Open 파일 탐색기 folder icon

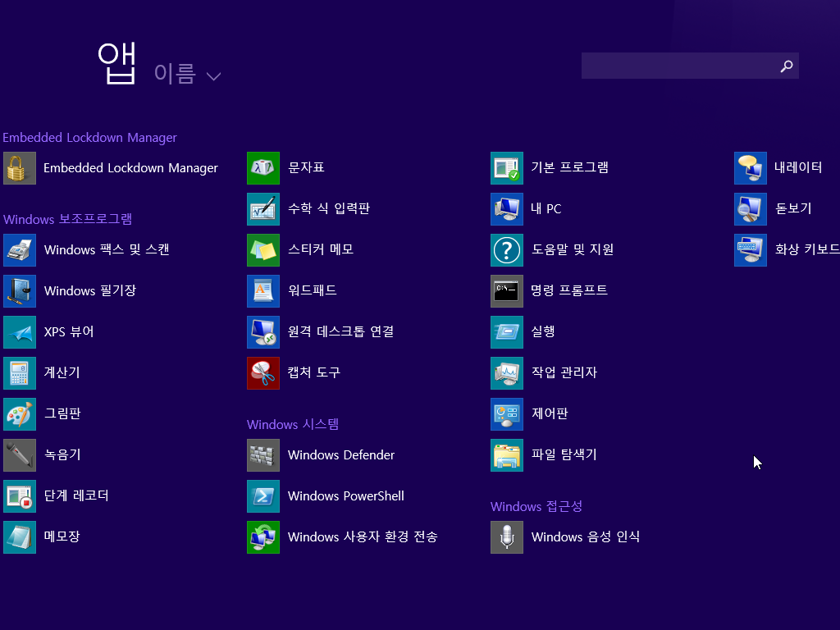[x=507, y=454]
